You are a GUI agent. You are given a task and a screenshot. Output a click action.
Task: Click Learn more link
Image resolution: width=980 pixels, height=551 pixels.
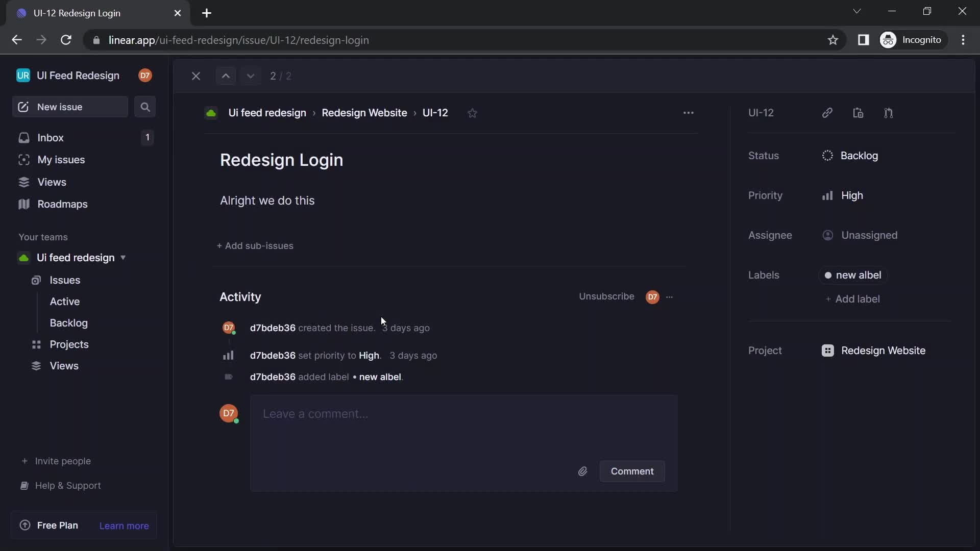pos(124,526)
